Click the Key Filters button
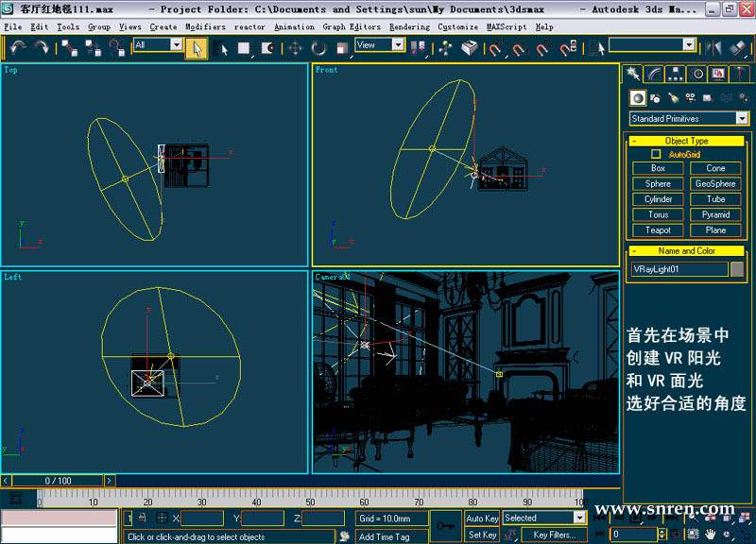 554,535
